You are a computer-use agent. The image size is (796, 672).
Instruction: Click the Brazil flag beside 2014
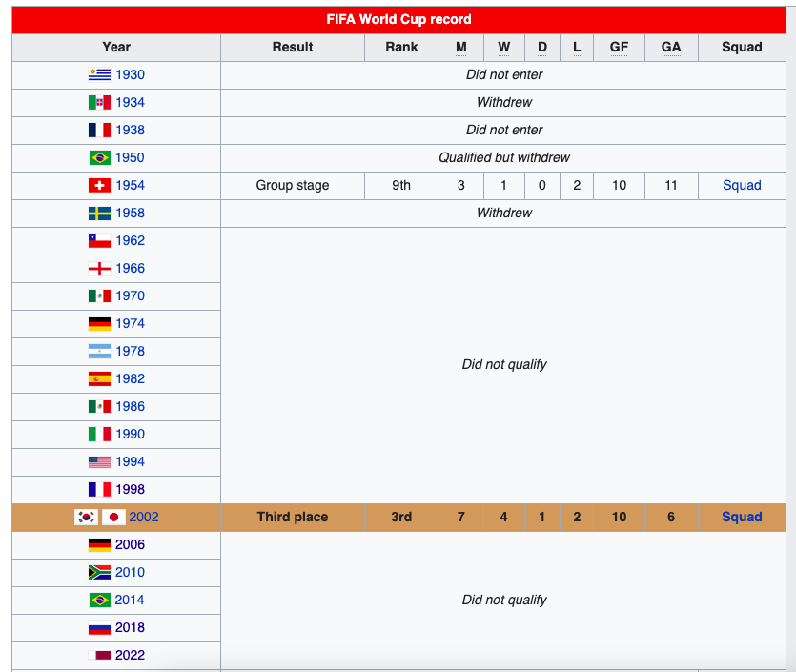pos(99,600)
